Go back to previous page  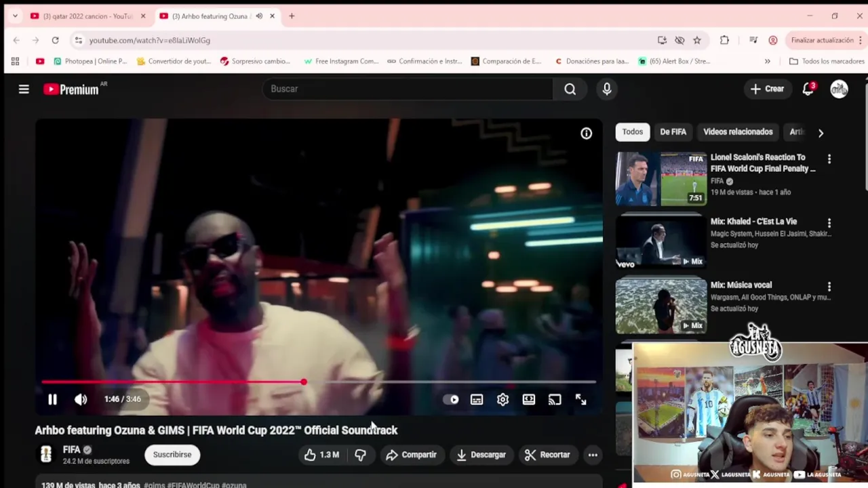pos(16,41)
